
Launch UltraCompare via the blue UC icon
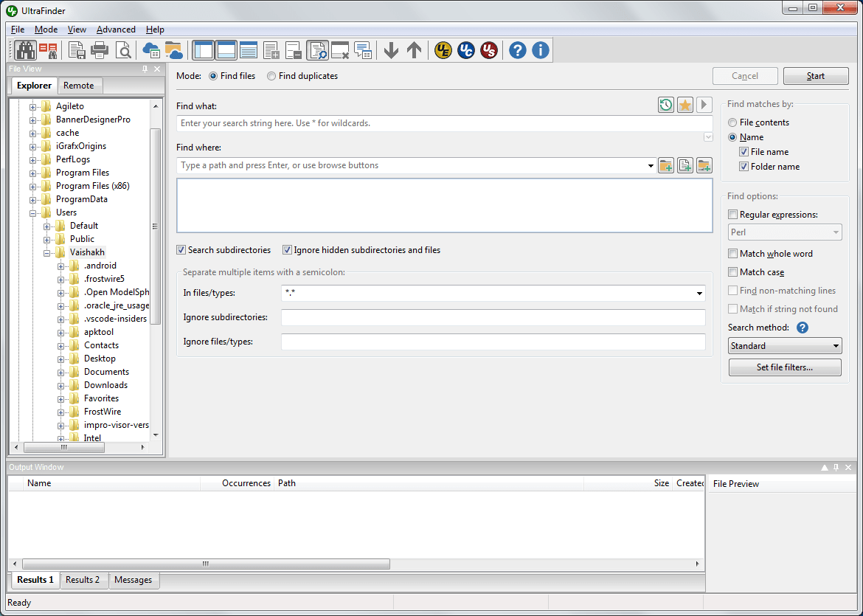466,50
